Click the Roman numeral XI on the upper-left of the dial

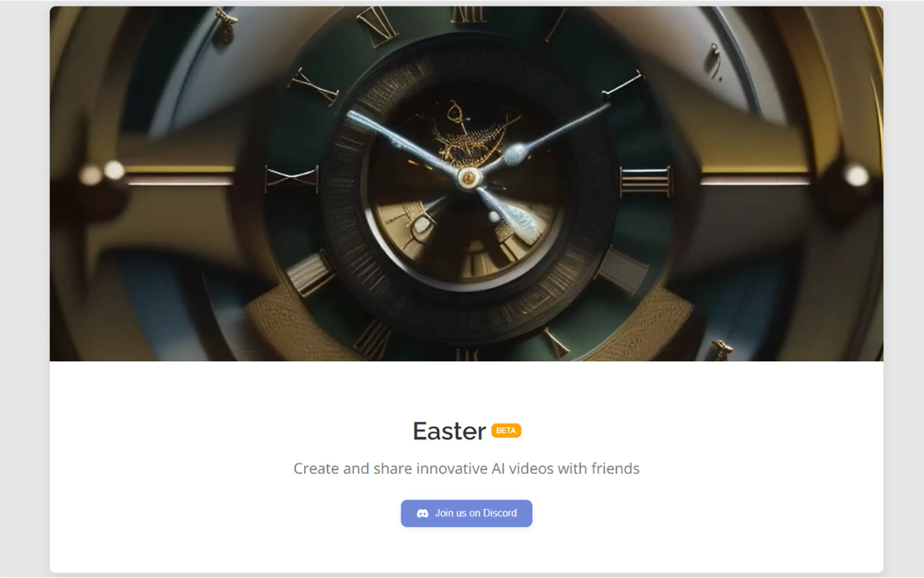click(377, 28)
